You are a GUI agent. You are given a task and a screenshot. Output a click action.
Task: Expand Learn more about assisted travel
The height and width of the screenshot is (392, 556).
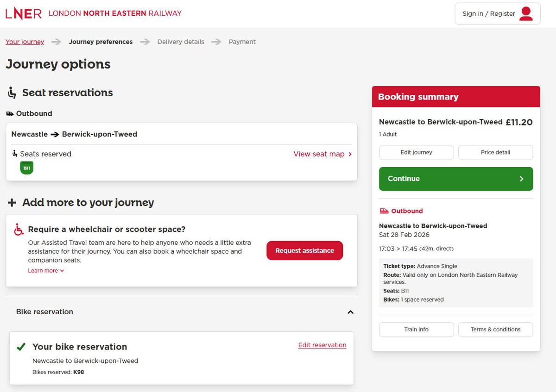pos(46,271)
